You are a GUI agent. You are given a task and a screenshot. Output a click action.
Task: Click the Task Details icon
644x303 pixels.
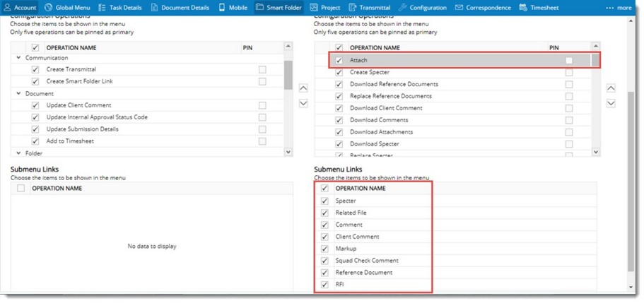coord(103,8)
